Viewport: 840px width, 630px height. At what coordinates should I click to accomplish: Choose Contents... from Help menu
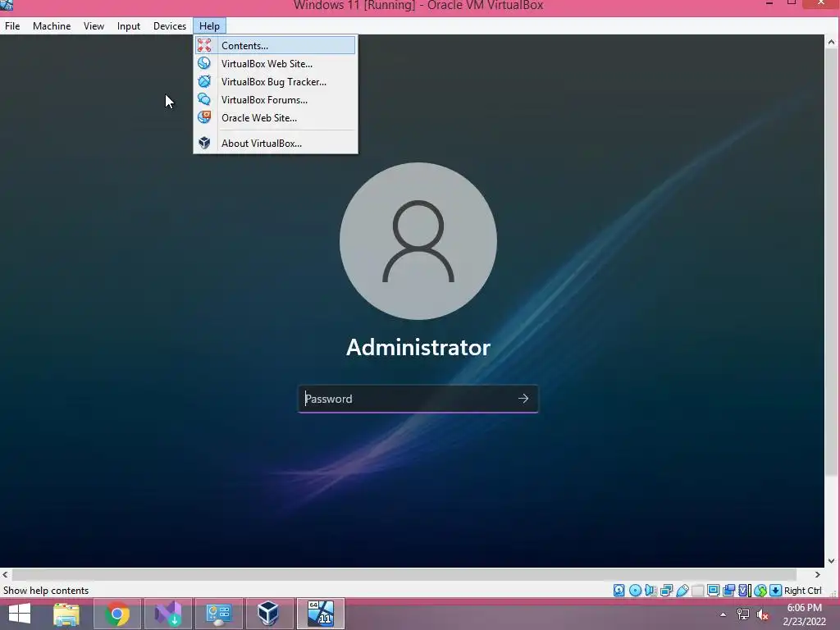click(x=276, y=46)
